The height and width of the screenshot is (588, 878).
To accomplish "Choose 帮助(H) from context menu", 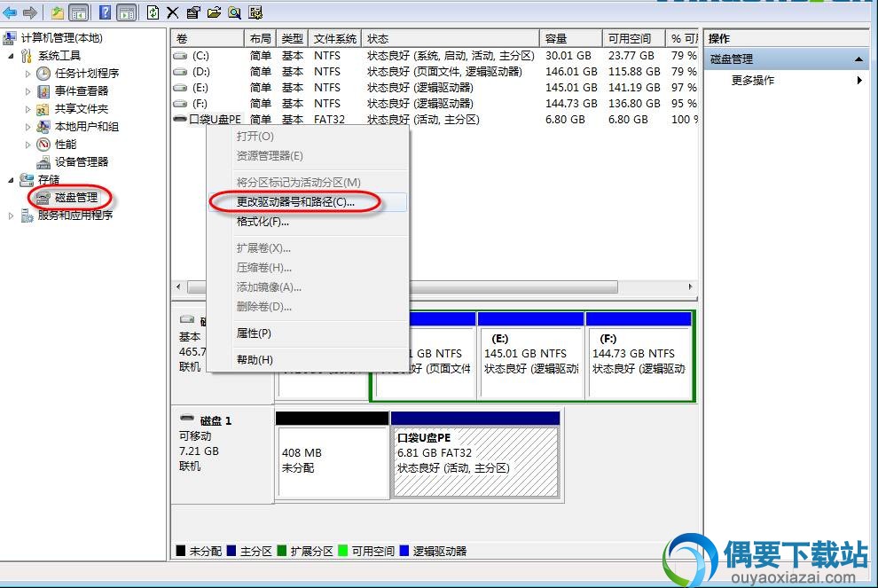I will point(308,359).
